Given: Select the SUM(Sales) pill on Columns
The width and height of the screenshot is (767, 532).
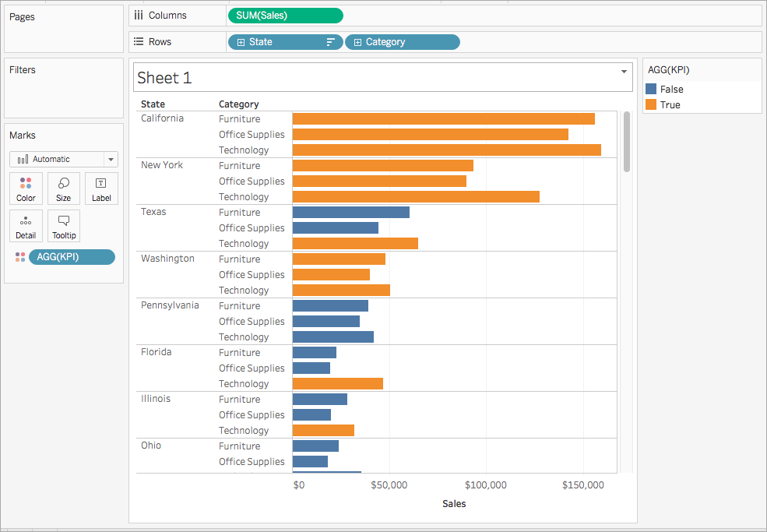Looking at the screenshot, I should coord(286,16).
